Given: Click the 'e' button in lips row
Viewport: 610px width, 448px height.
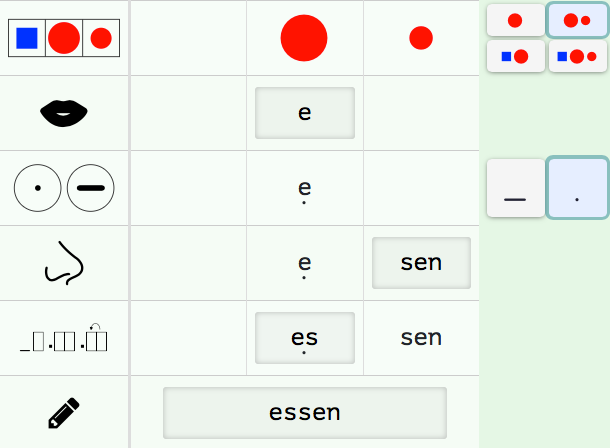Looking at the screenshot, I should click(305, 112).
